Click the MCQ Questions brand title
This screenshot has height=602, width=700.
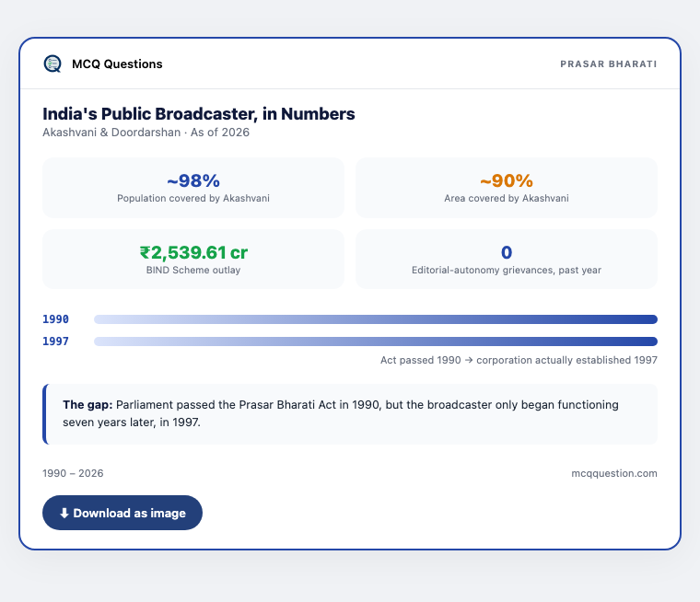117,64
